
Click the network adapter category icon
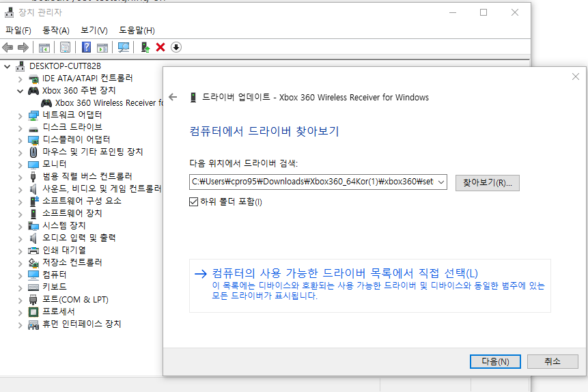(33, 115)
